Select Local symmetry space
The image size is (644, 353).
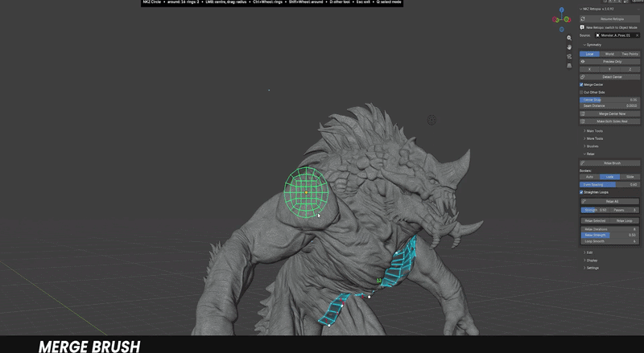click(x=589, y=54)
